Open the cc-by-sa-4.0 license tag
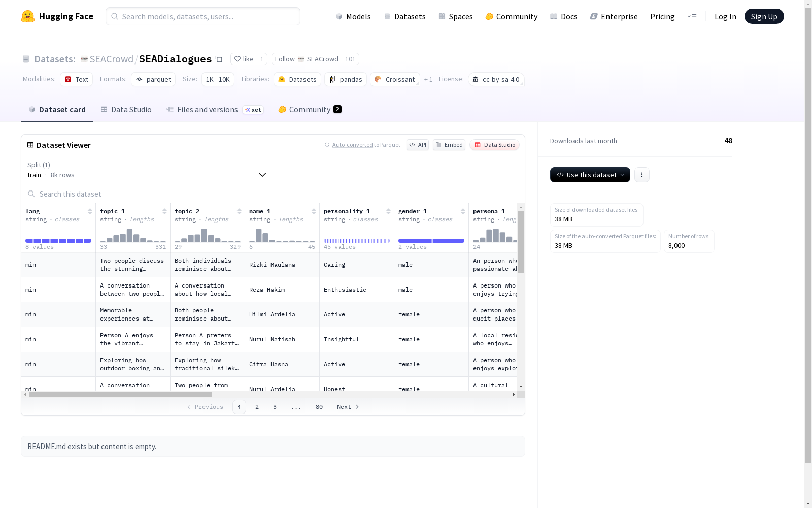Image resolution: width=812 pixels, height=508 pixels. (x=496, y=79)
